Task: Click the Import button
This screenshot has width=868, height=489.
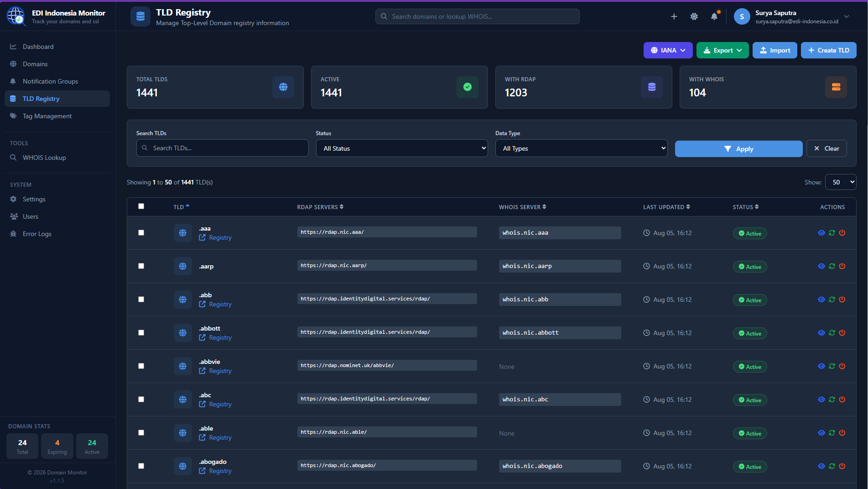Action: tap(774, 50)
